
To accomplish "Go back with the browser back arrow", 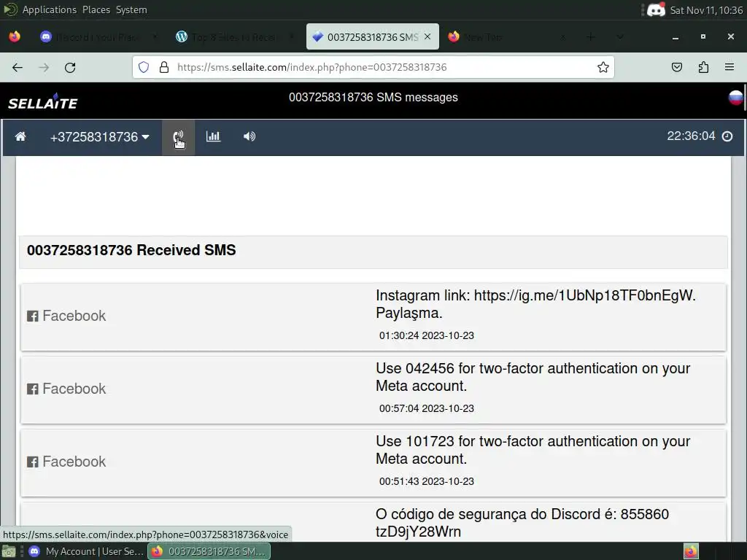I will tap(18, 68).
